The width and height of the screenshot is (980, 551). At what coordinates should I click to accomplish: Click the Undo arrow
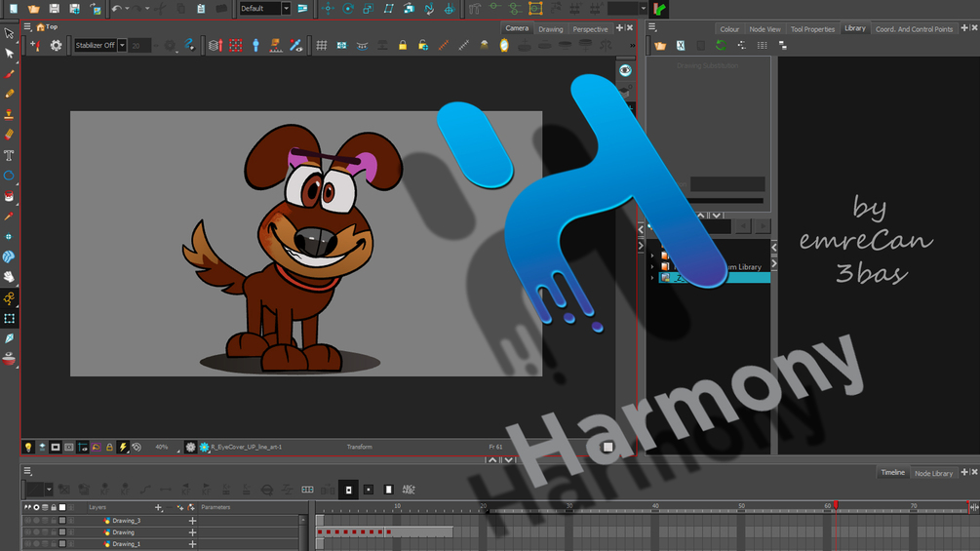tap(116, 9)
